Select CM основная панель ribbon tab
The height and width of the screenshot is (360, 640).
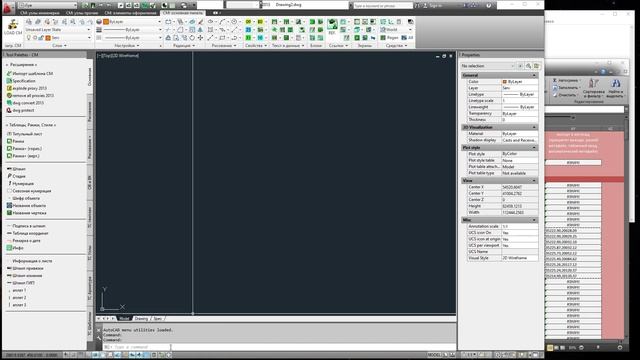point(182,13)
